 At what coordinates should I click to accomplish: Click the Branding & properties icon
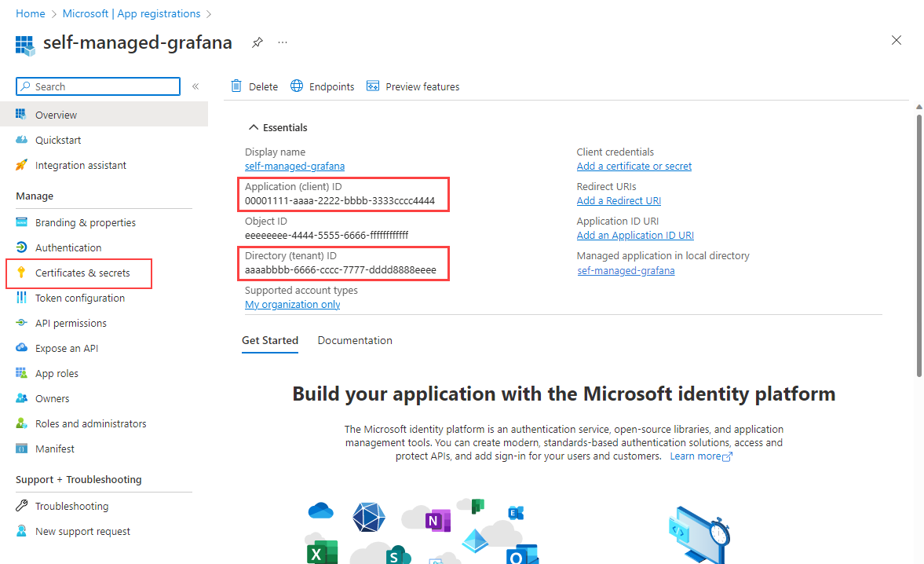pyautogui.click(x=21, y=222)
